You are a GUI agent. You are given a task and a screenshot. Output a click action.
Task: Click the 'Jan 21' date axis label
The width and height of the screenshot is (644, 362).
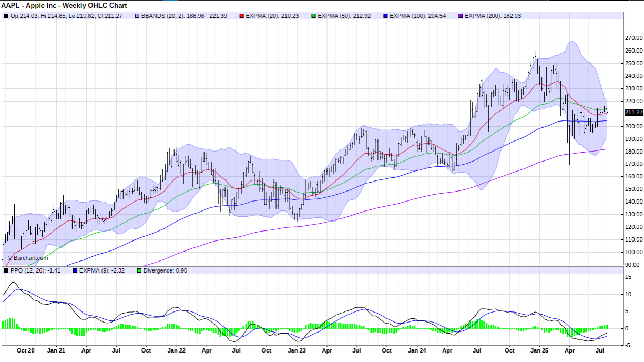pos(56,350)
